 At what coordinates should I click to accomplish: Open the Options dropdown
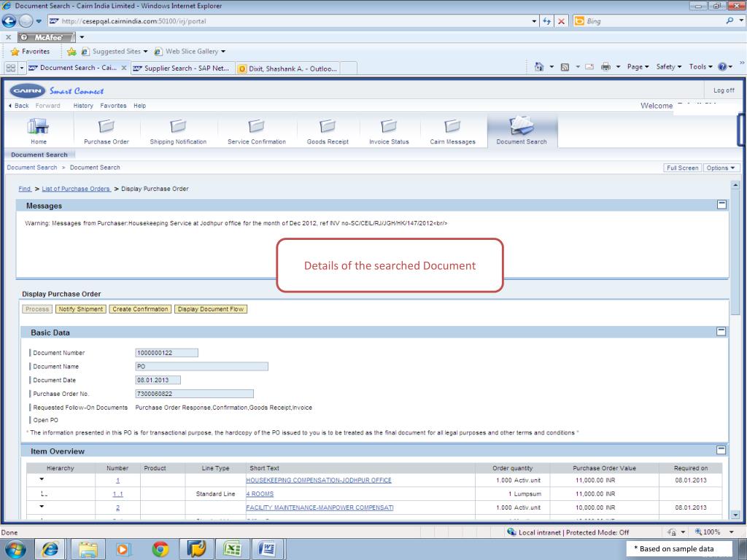tap(721, 168)
